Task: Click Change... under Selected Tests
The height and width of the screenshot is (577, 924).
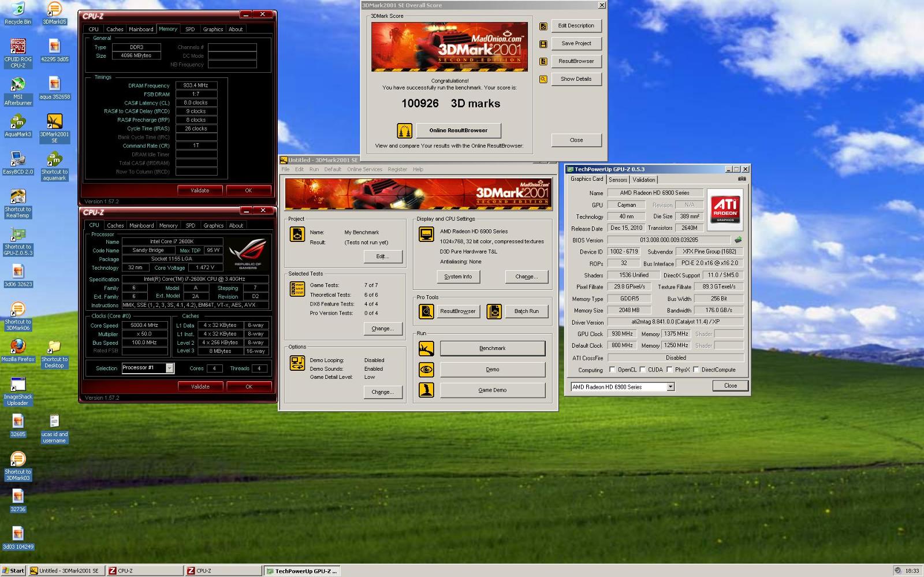Action: click(383, 329)
